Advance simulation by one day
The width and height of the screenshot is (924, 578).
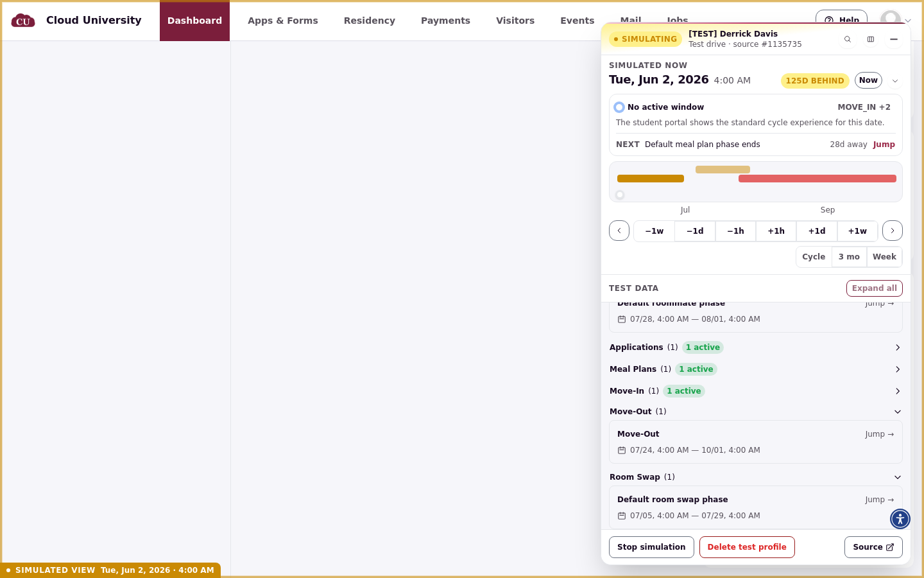point(817,231)
